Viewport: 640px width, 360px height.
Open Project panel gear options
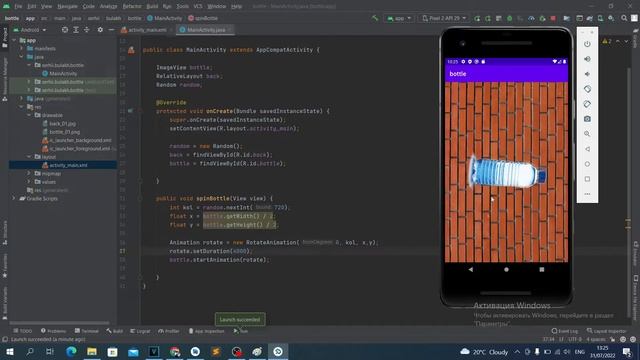100,30
